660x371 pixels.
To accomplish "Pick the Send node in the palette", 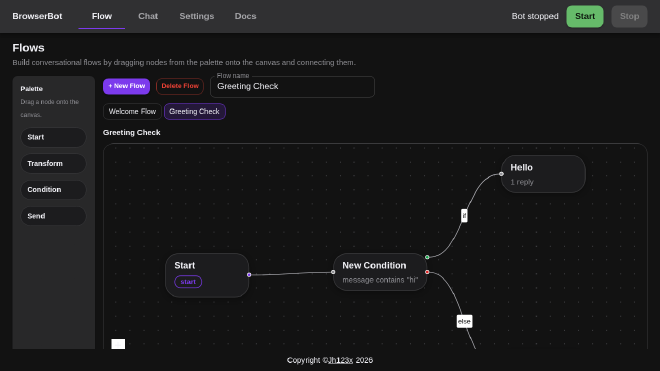I will coord(53,216).
